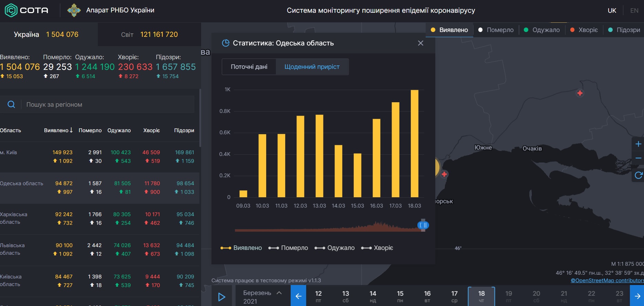
Task: Click the chart date range slider handle
Action: click(x=423, y=225)
